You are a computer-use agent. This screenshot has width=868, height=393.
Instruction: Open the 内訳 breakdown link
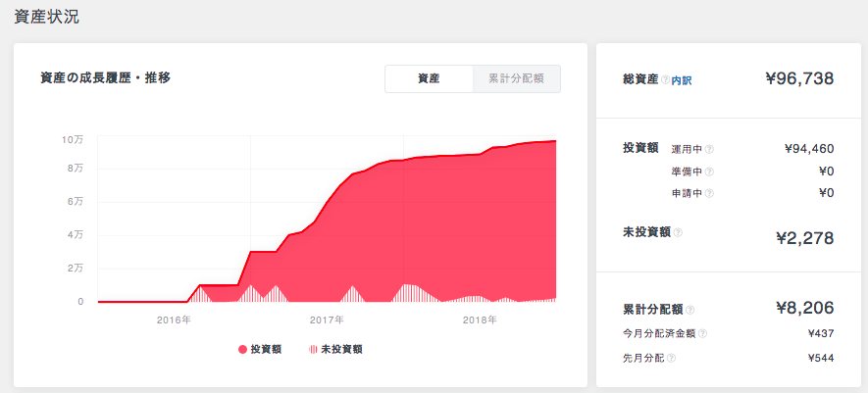point(682,80)
